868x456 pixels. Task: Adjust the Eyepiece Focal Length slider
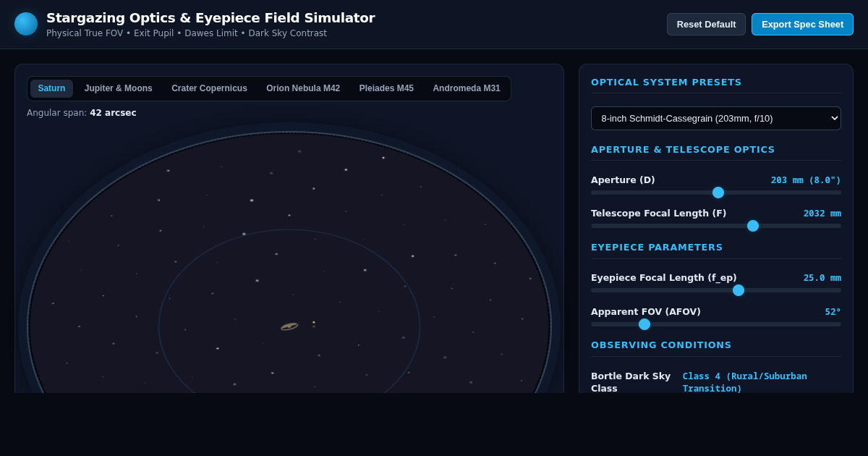716,290
